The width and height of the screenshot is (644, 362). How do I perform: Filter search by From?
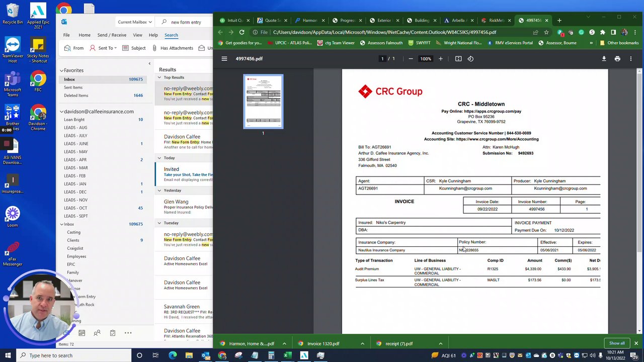tap(74, 48)
